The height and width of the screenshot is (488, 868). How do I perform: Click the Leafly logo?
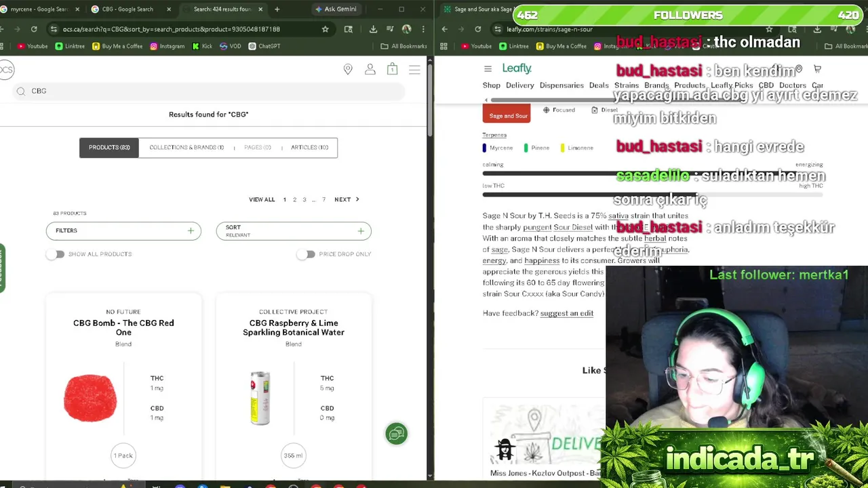click(517, 68)
